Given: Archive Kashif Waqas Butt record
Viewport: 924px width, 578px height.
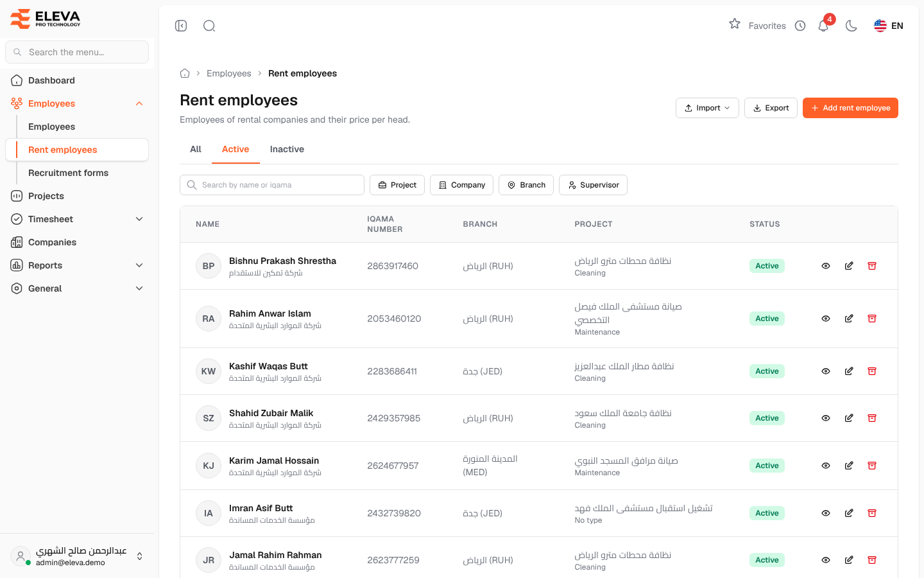Looking at the screenshot, I should (x=872, y=371).
